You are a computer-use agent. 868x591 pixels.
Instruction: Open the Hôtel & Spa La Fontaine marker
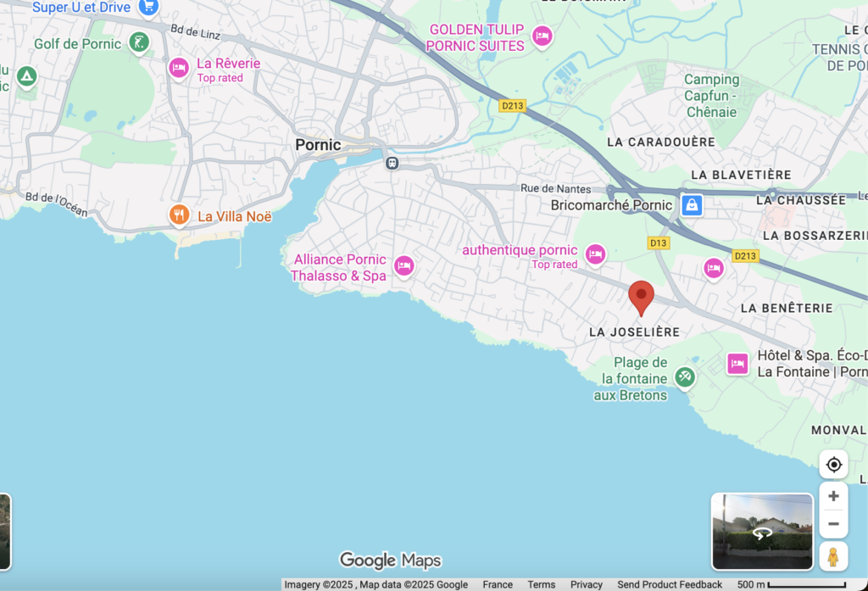pos(737,364)
